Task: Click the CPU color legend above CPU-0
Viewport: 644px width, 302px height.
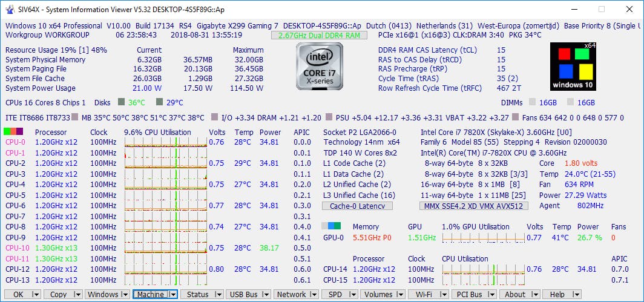Action: tap(13, 131)
